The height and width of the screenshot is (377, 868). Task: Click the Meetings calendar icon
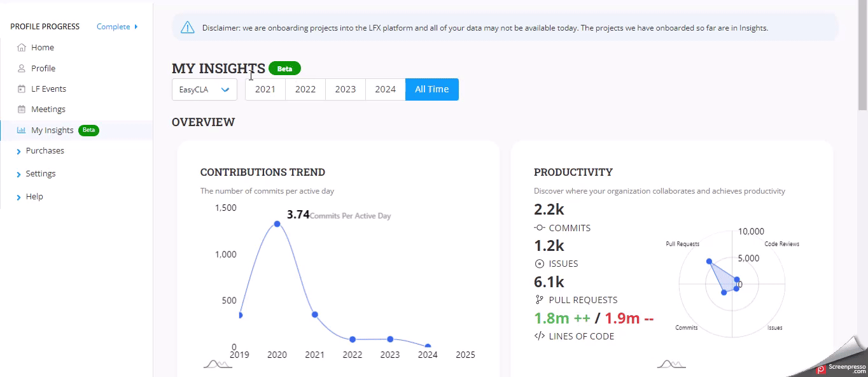[22, 110]
